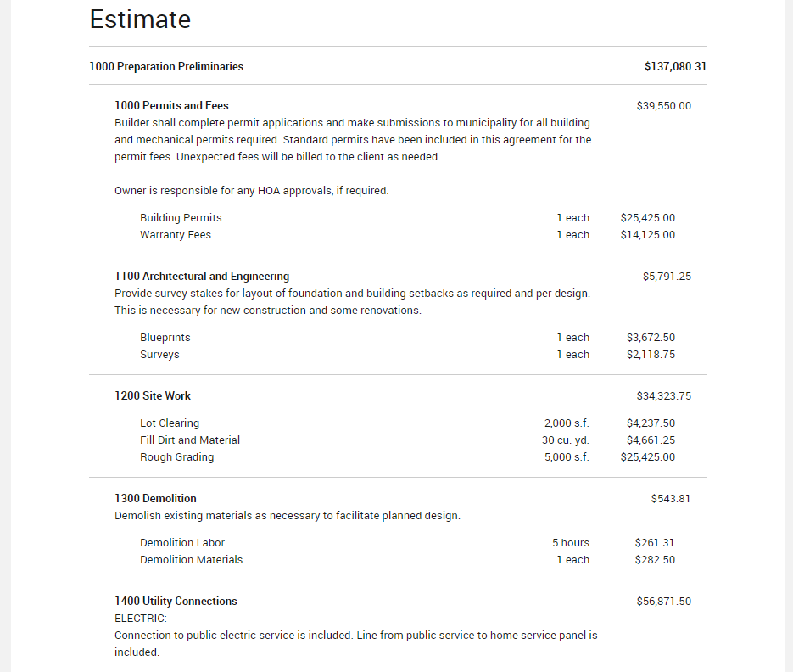Click the $39,550.00 Permits and Fees amount

[663, 106]
